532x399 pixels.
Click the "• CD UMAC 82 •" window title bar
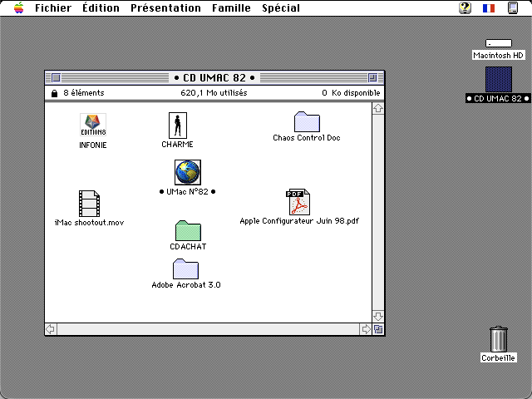[214, 77]
